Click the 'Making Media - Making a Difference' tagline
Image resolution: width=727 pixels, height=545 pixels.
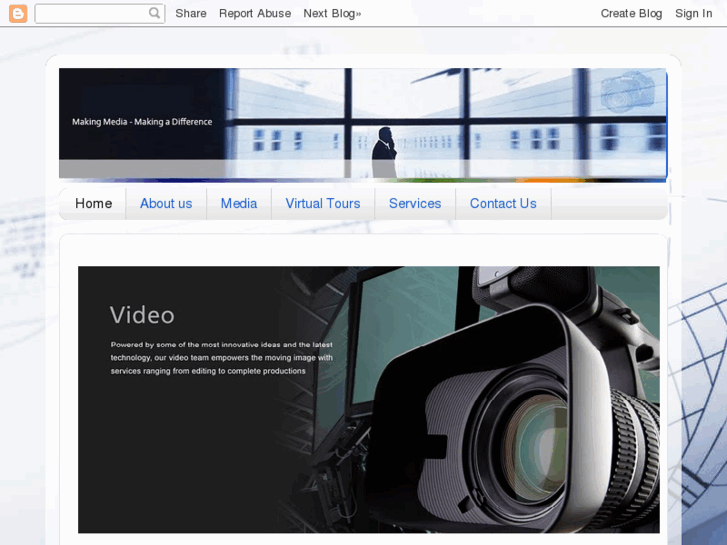pyautogui.click(x=142, y=122)
